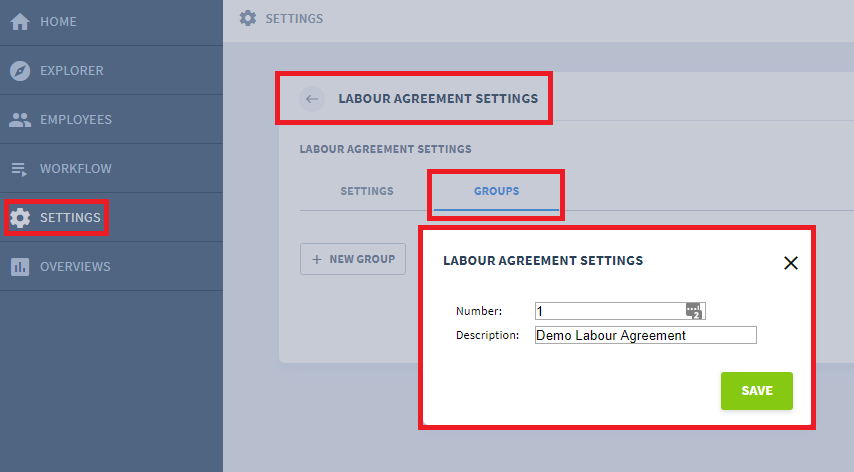This screenshot has width=854, height=472.
Task: Close the Labour Agreement Settings dialog
Action: coord(791,263)
